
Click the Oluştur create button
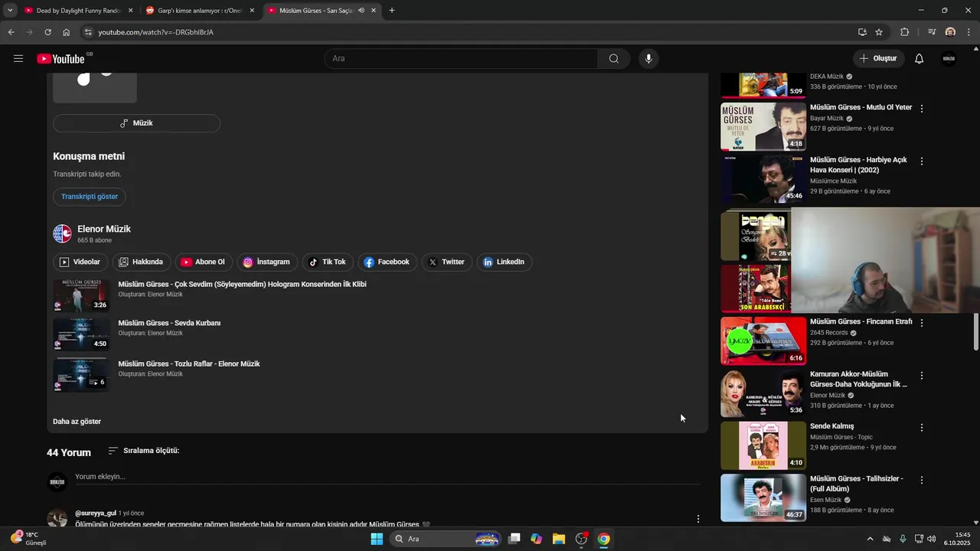click(879, 59)
